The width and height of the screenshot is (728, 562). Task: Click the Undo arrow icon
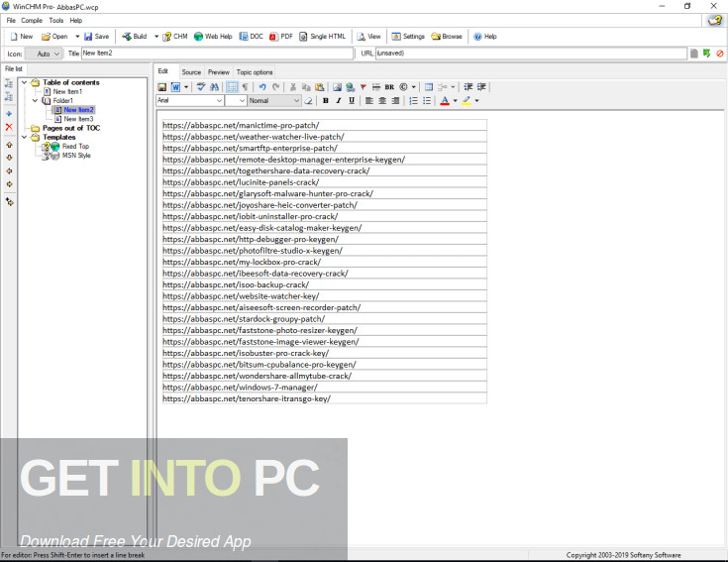click(262, 87)
